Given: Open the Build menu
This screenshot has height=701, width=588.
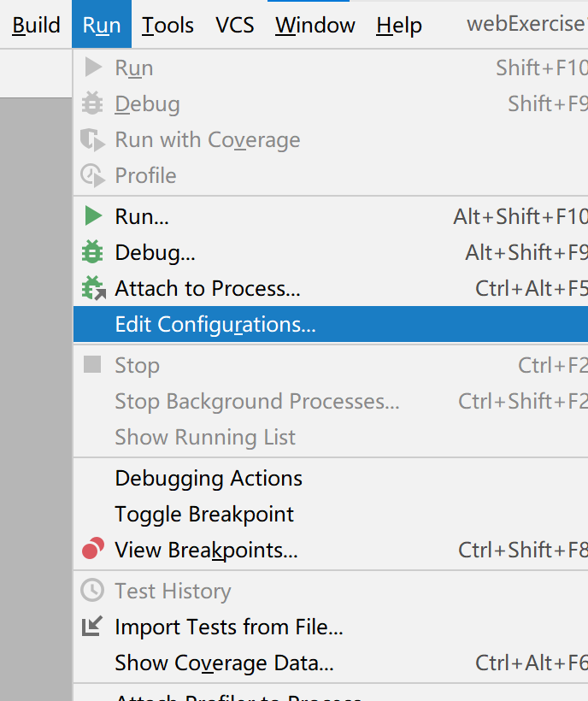Looking at the screenshot, I should pos(34,25).
